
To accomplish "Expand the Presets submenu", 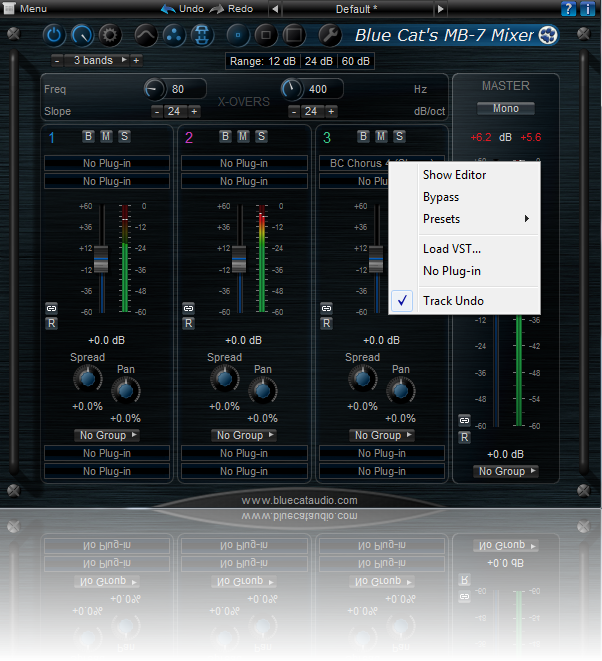I will pos(479,219).
